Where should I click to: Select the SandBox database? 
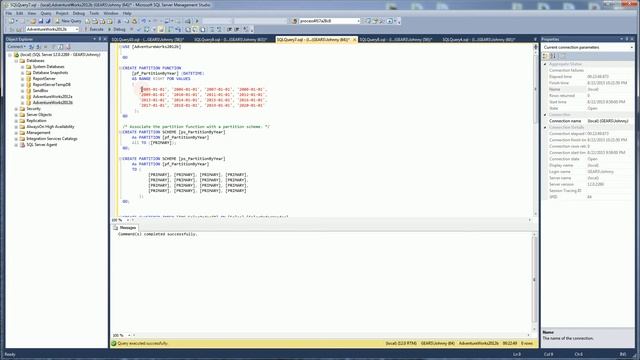tap(40, 91)
